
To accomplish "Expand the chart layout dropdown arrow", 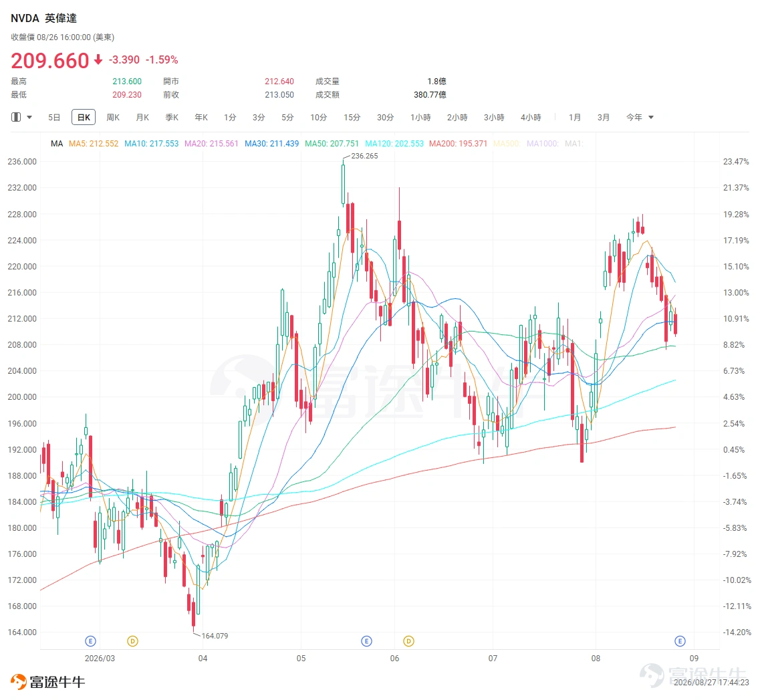I will (29, 117).
